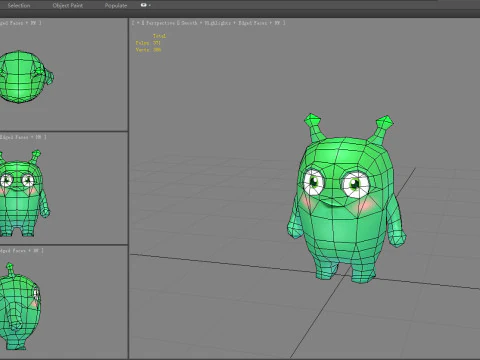Select the Total statistics heading
This screenshot has height=360, width=480.
[x=159, y=36]
